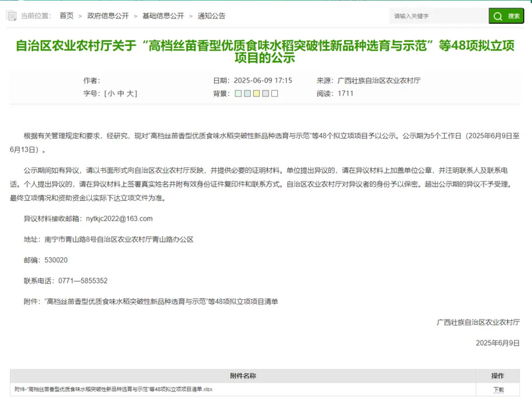Click the article headline title text
Image resolution: width=532 pixels, height=398 pixels.
point(266,51)
